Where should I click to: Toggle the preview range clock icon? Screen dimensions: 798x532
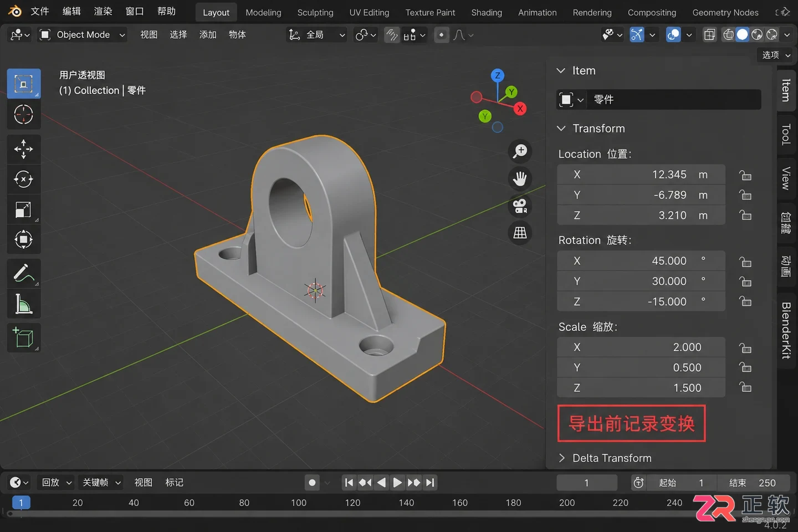(638, 483)
